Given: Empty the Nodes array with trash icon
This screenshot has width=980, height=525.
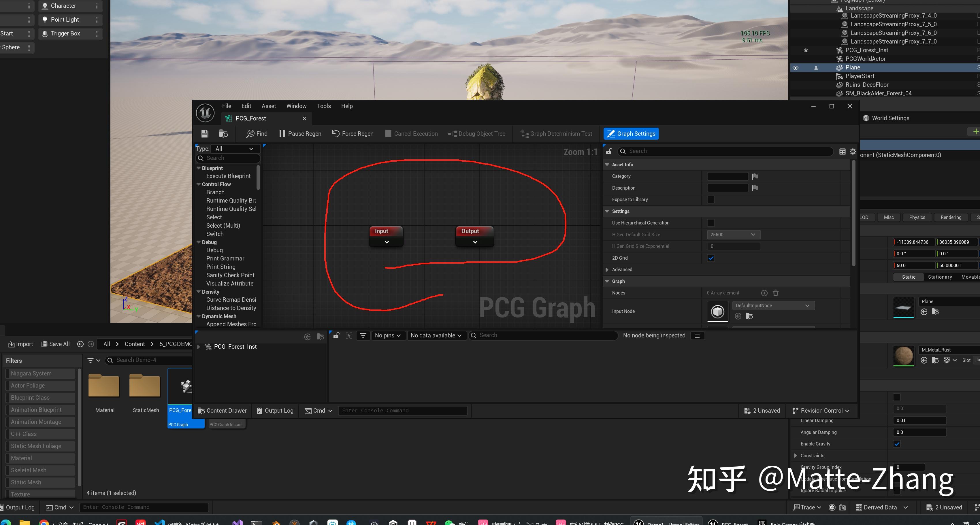Looking at the screenshot, I should 775,292.
